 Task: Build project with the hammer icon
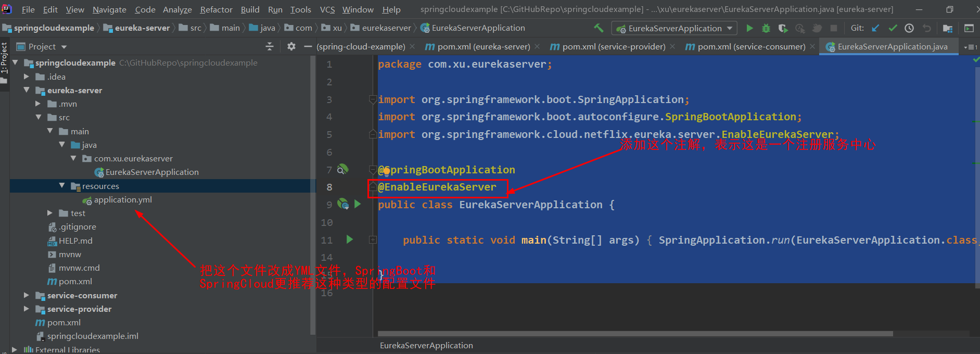tap(599, 28)
